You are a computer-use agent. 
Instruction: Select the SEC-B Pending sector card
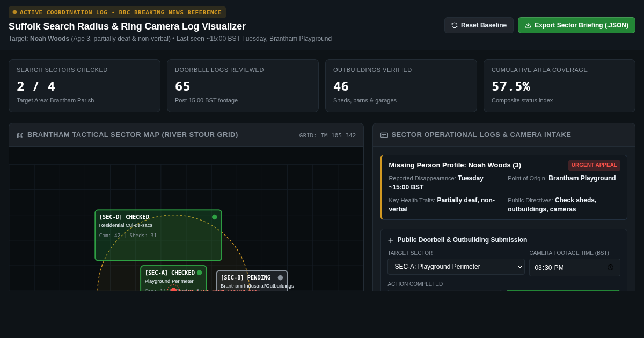point(252,281)
